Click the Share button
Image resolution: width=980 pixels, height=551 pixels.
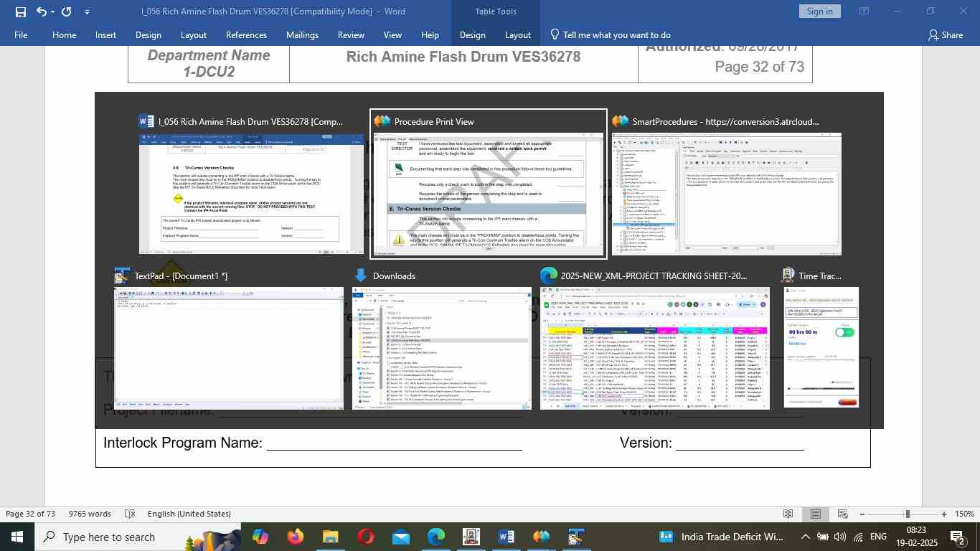[x=946, y=34]
